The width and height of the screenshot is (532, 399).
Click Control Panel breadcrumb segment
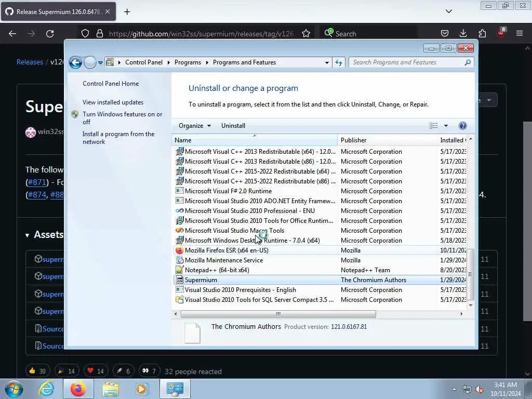tap(144, 62)
